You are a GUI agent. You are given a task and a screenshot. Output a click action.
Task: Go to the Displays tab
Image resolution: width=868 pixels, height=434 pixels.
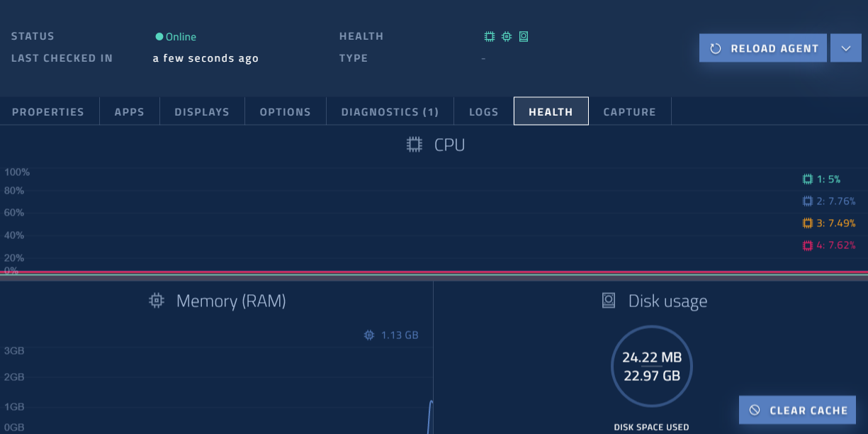pos(202,111)
